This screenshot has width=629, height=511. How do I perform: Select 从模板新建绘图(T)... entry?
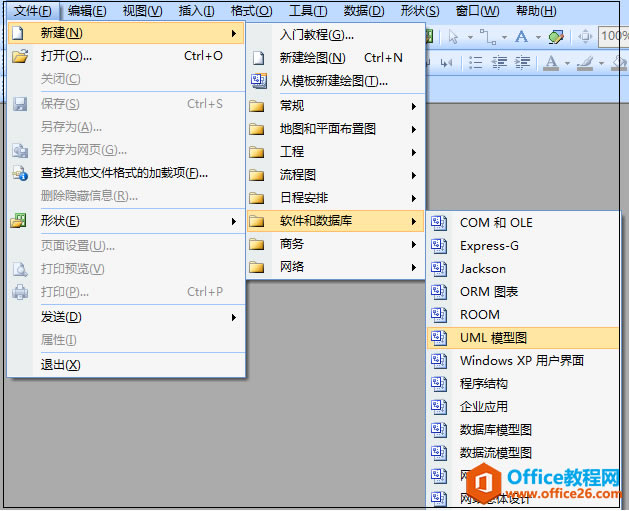tap(336, 81)
